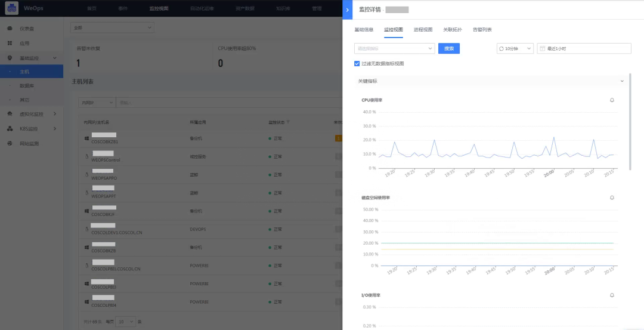644x330 pixels.
Task: Click the refresh icon beside 10分钟
Action: [501, 48]
